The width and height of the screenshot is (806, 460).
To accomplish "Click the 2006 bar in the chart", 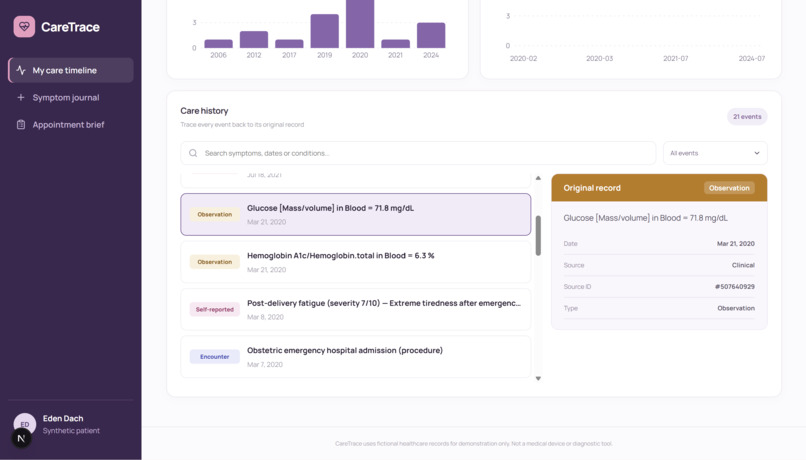I will (x=218, y=44).
